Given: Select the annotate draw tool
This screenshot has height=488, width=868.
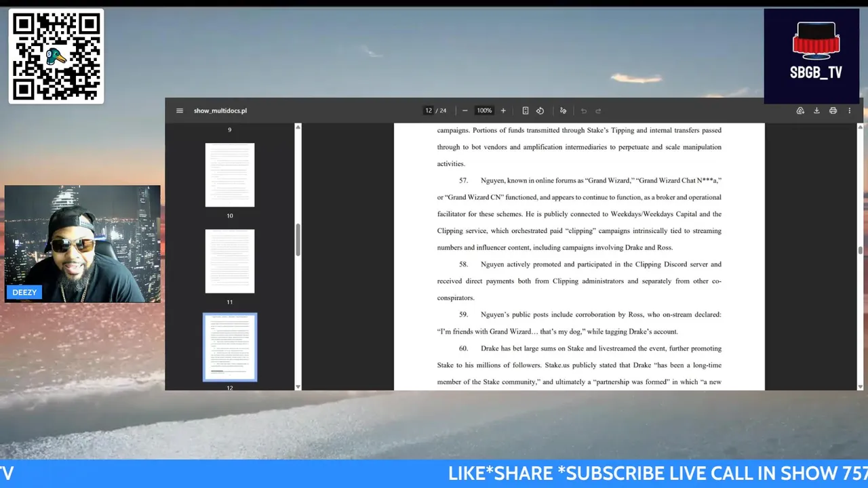Looking at the screenshot, I should click(563, 110).
